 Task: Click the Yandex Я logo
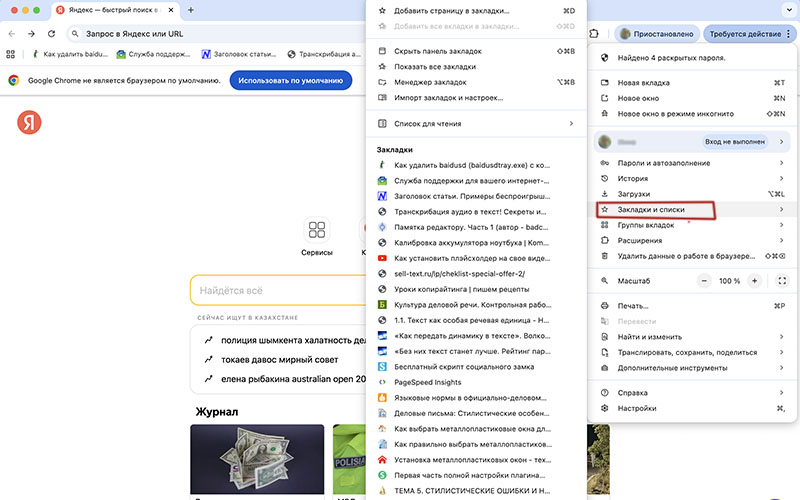pyautogui.click(x=29, y=122)
